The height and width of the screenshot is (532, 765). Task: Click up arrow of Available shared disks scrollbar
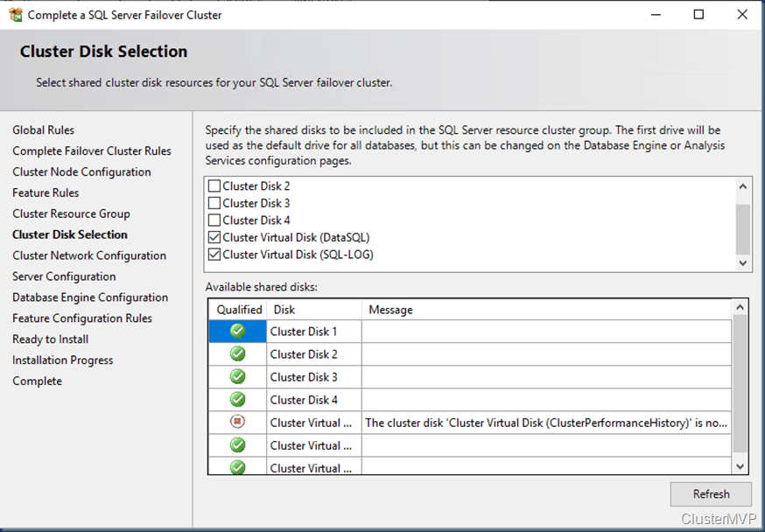pyautogui.click(x=740, y=307)
